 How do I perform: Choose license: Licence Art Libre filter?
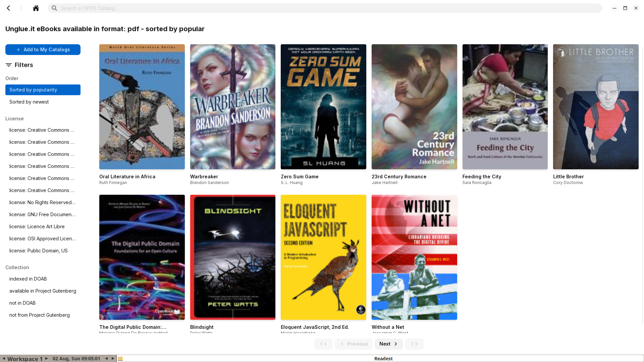coord(43,227)
